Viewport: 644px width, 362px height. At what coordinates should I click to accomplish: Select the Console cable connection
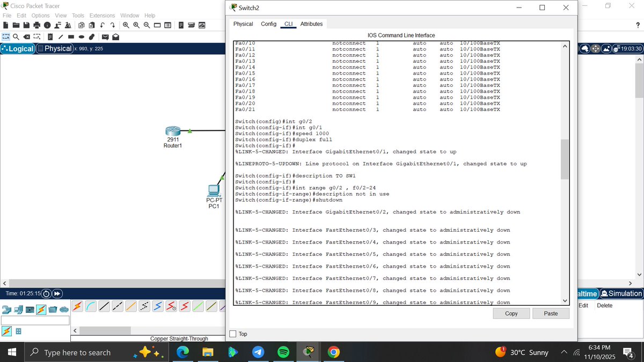pos(91,306)
